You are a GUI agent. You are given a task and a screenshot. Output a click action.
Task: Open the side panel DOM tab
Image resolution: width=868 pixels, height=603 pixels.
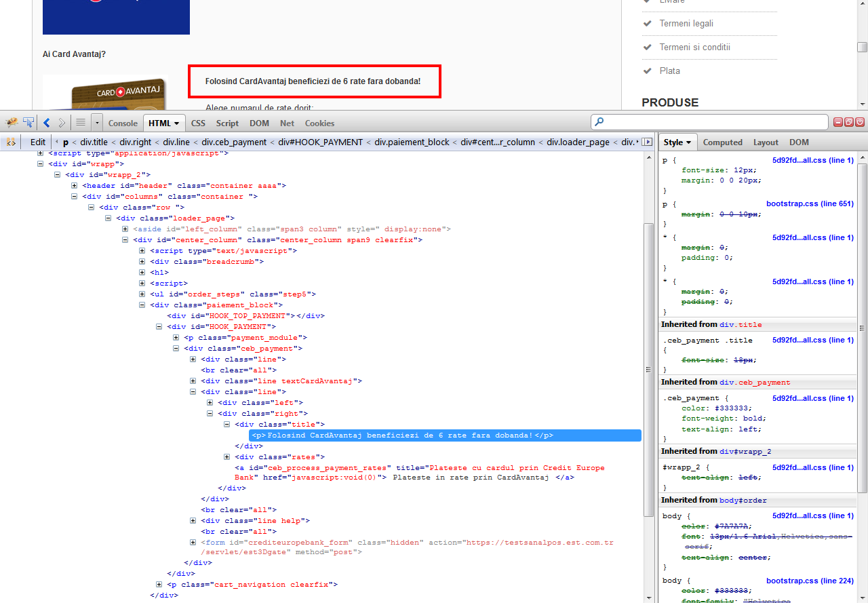tap(799, 142)
